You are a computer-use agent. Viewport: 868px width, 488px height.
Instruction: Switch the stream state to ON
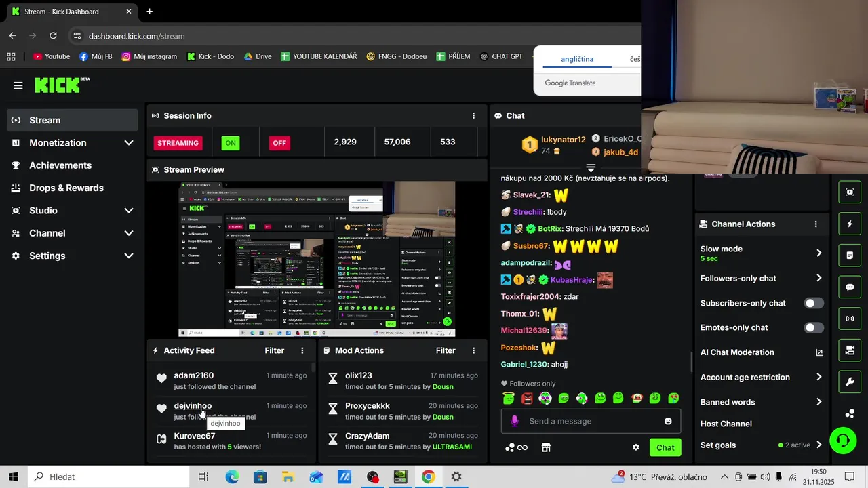coord(231,143)
